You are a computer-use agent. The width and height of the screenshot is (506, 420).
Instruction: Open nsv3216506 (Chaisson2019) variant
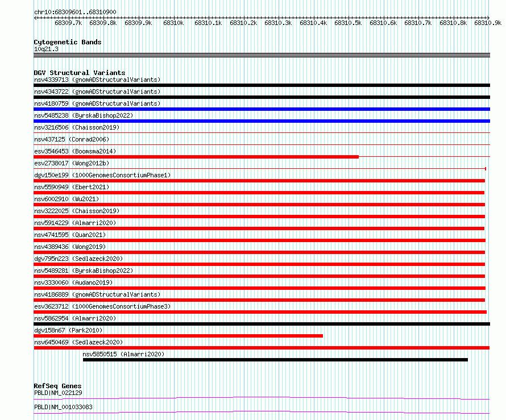77,127
